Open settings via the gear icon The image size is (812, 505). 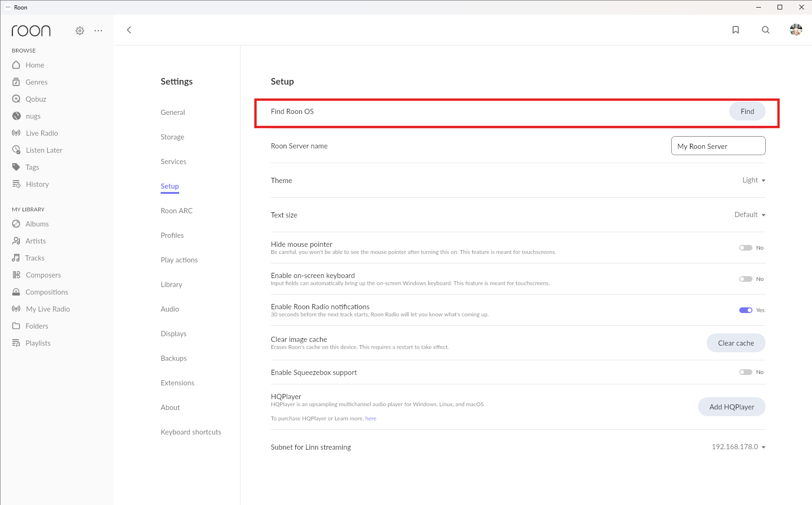pyautogui.click(x=80, y=31)
